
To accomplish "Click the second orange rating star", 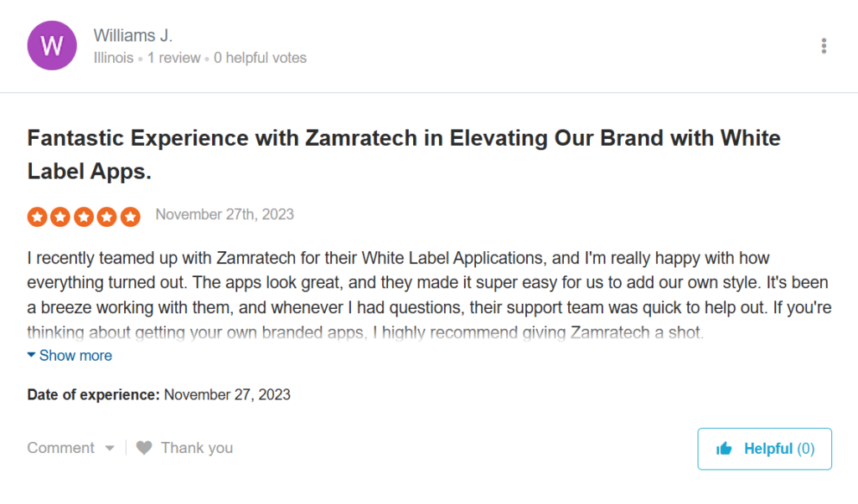I will pos(60,217).
